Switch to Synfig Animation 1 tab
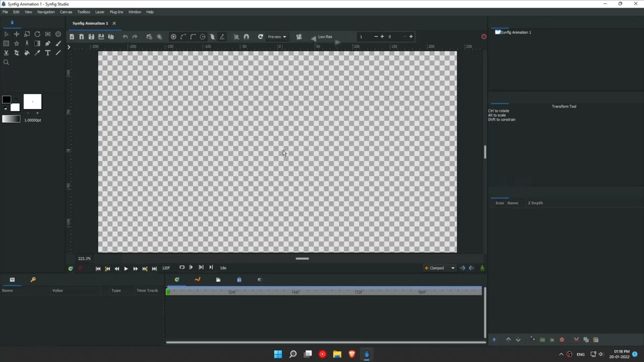 90,23
